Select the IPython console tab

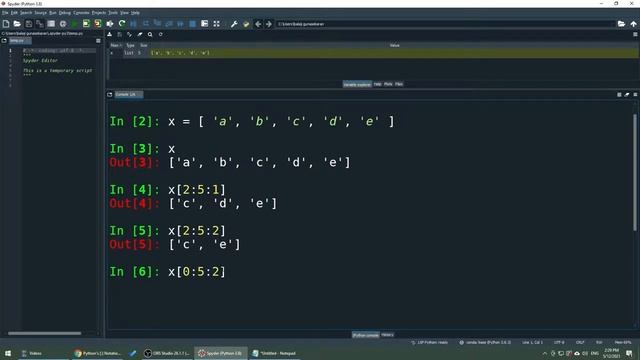[366, 335]
